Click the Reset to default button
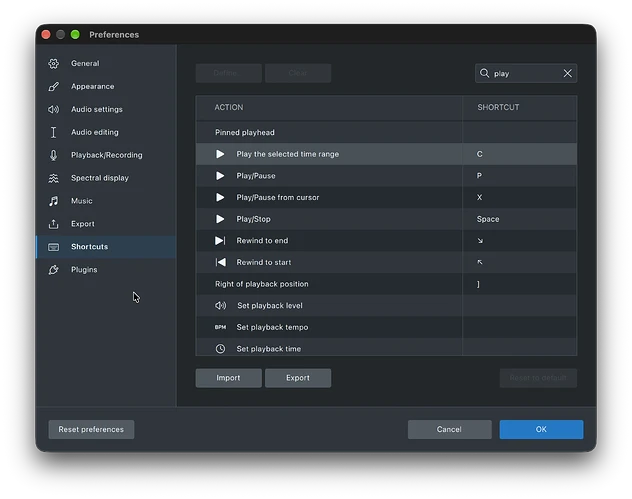The image size is (632, 499). coord(538,378)
